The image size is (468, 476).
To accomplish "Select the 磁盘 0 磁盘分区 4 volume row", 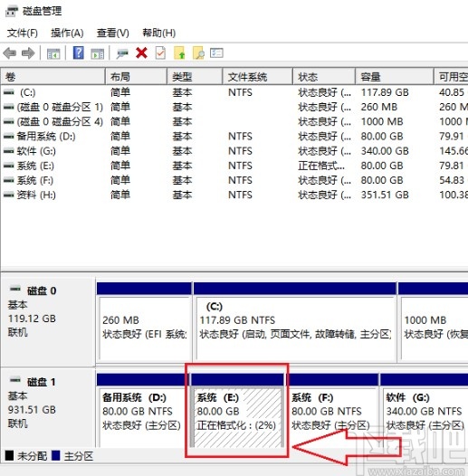I will coord(234,121).
